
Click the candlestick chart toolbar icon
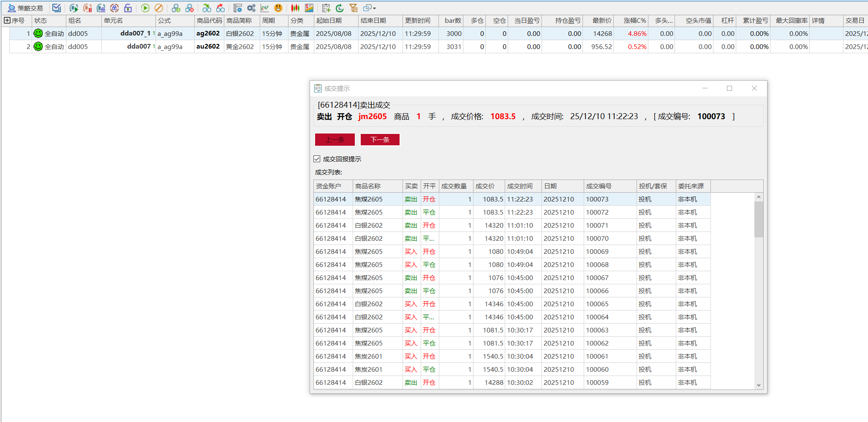coord(295,8)
